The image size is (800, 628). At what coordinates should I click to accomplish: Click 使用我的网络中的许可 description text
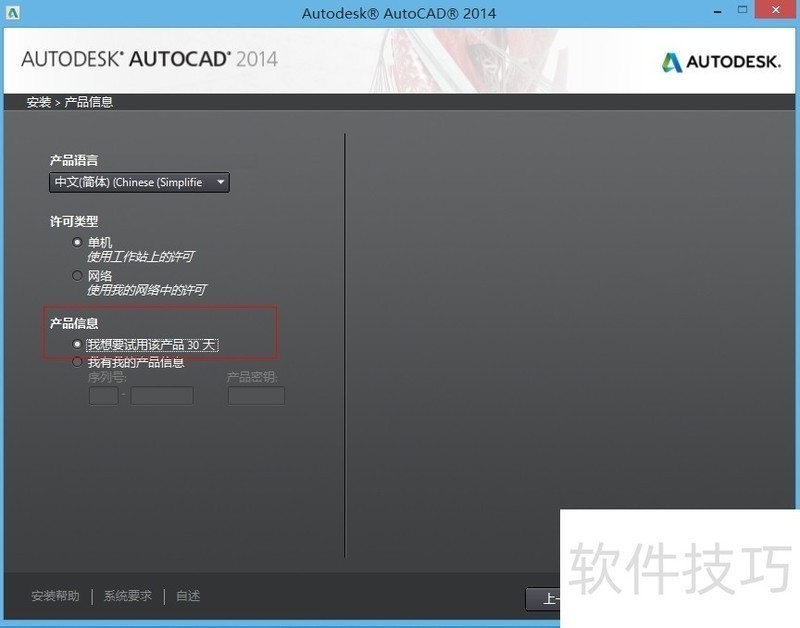[x=146, y=290]
